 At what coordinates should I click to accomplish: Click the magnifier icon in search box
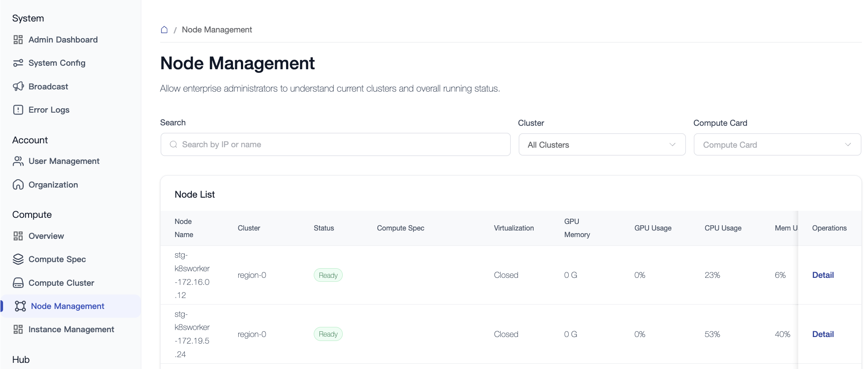point(173,145)
